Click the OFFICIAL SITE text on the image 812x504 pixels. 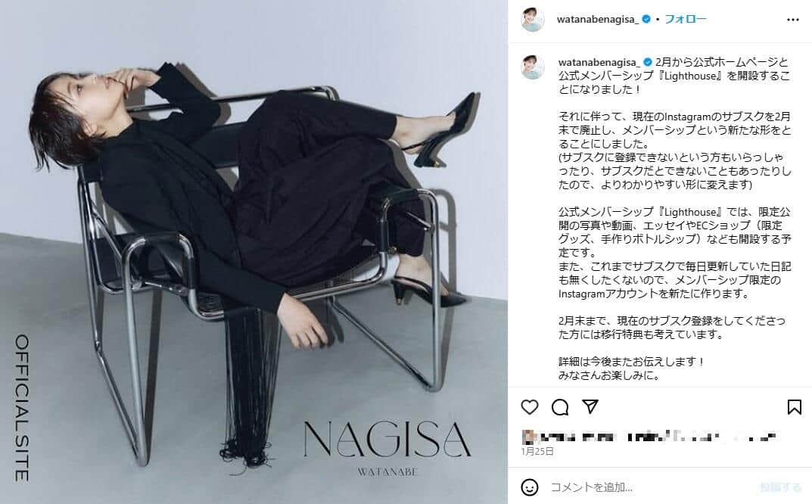point(22,408)
